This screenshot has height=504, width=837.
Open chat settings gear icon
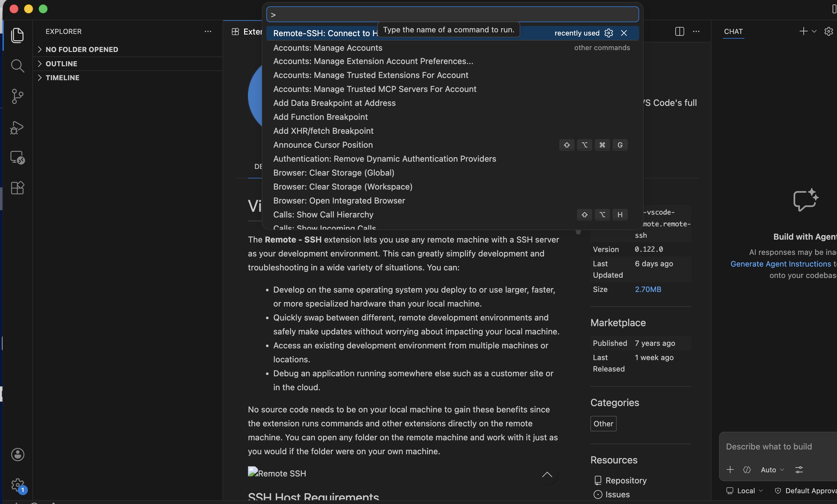828,32
